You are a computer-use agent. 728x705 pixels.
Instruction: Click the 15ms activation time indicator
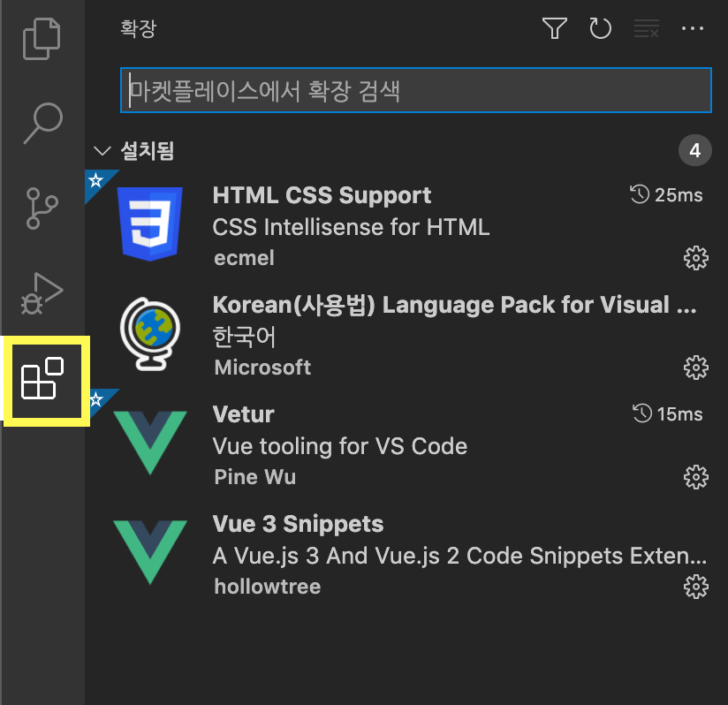point(668,414)
